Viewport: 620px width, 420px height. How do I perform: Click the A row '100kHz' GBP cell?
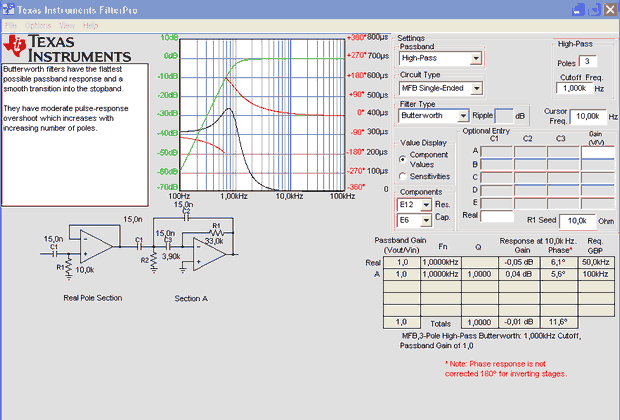[595, 274]
